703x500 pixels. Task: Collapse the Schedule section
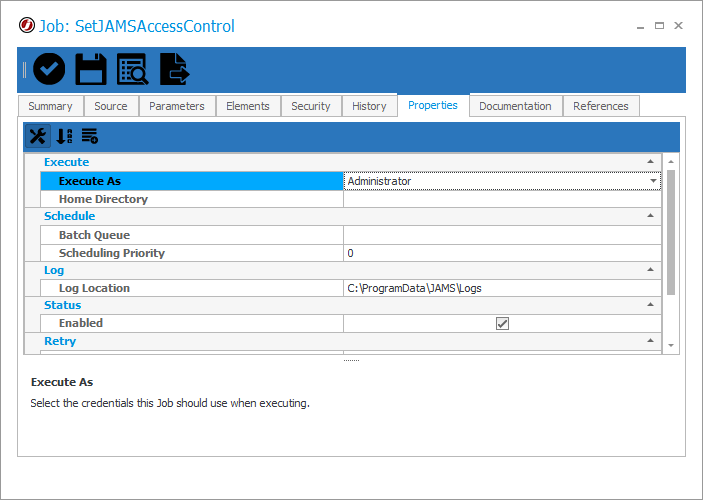coord(650,216)
